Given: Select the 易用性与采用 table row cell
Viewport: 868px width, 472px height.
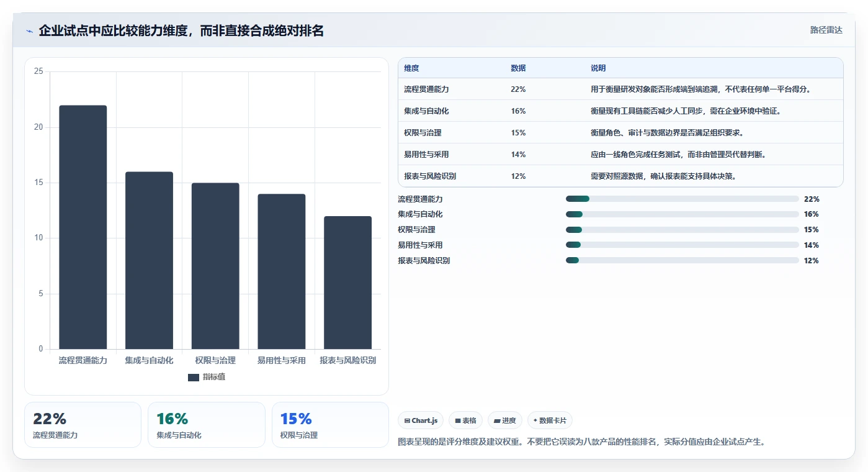Looking at the screenshot, I should (x=426, y=155).
